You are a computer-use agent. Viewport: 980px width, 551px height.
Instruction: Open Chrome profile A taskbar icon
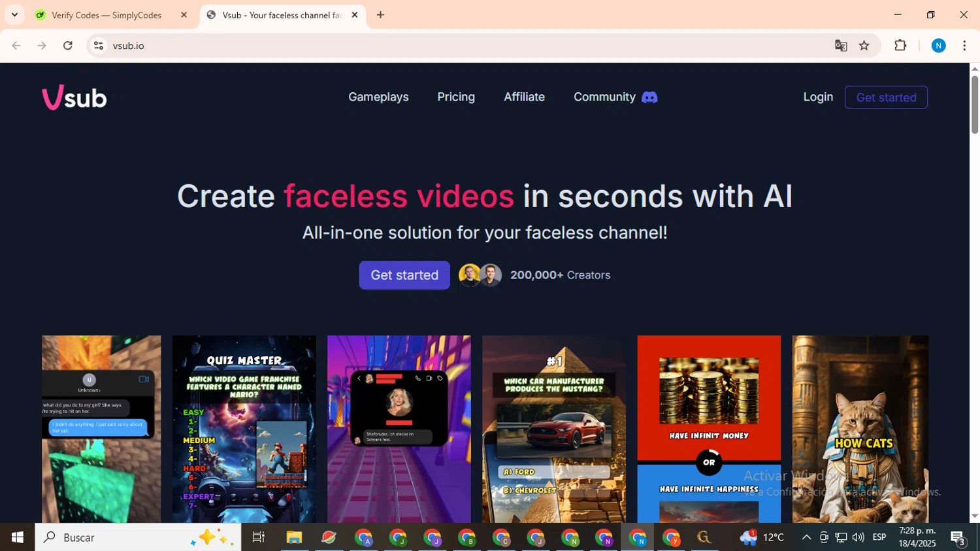tap(363, 537)
